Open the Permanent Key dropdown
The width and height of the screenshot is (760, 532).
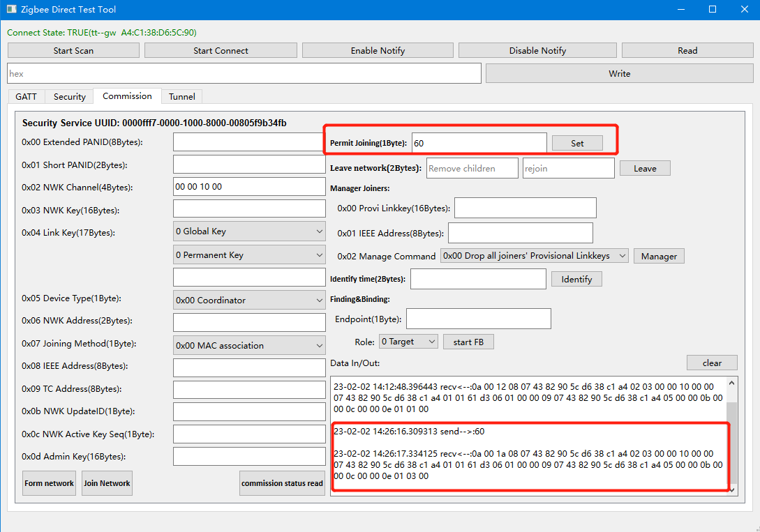249,254
